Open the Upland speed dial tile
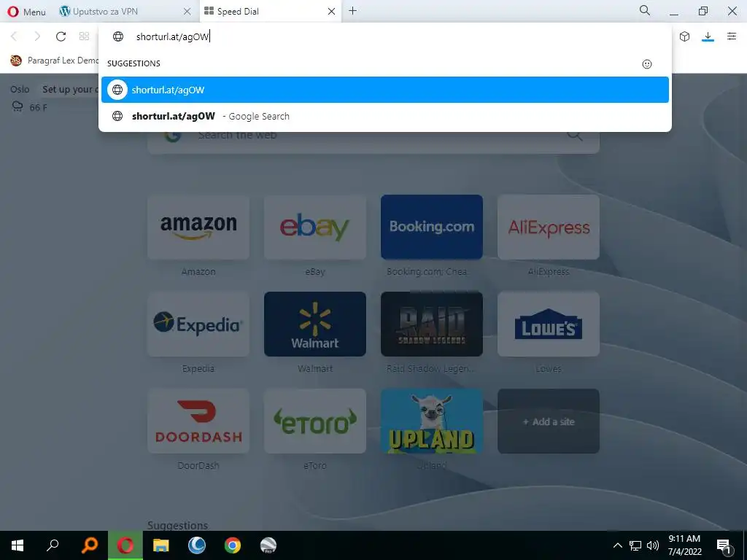This screenshot has height=560, width=747. tap(432, 421)
